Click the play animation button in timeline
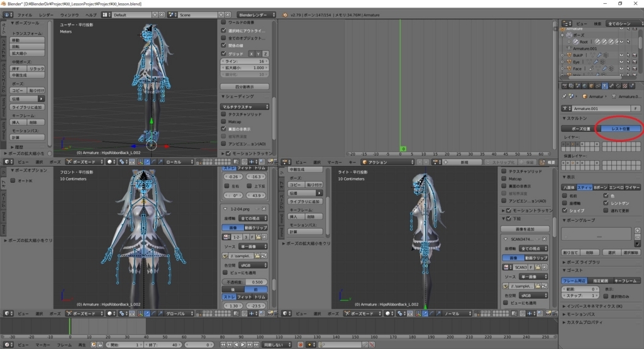Viewport: 644px width, 349px height. (x=243, y=345)
